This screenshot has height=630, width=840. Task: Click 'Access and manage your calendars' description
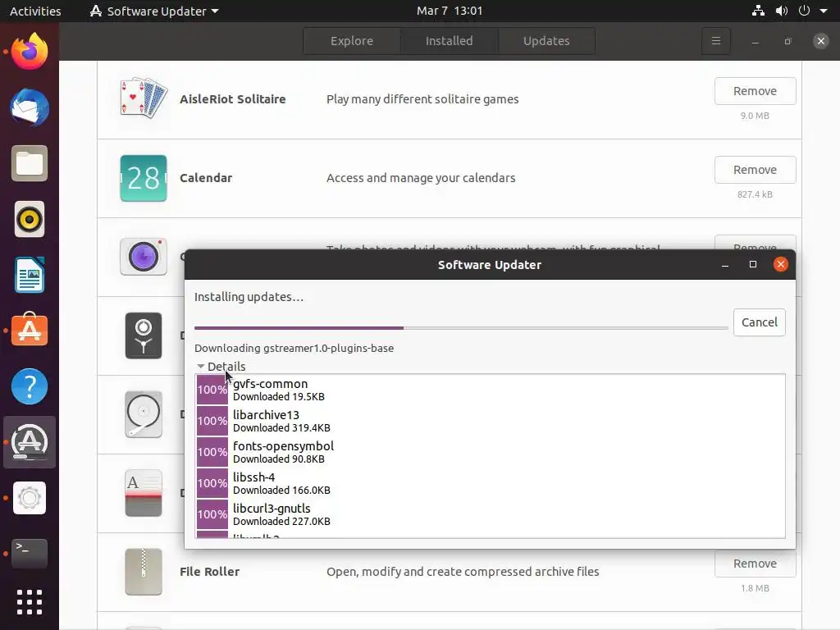(x=421, y=178)
